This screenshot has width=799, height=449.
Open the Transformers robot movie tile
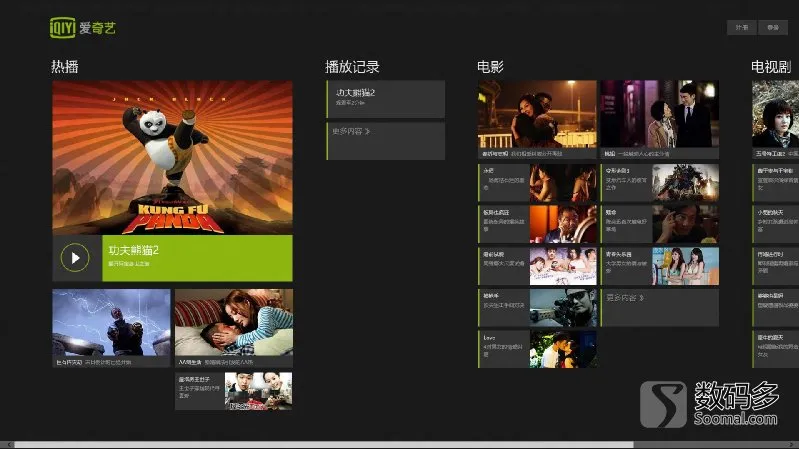pos(660,182)
